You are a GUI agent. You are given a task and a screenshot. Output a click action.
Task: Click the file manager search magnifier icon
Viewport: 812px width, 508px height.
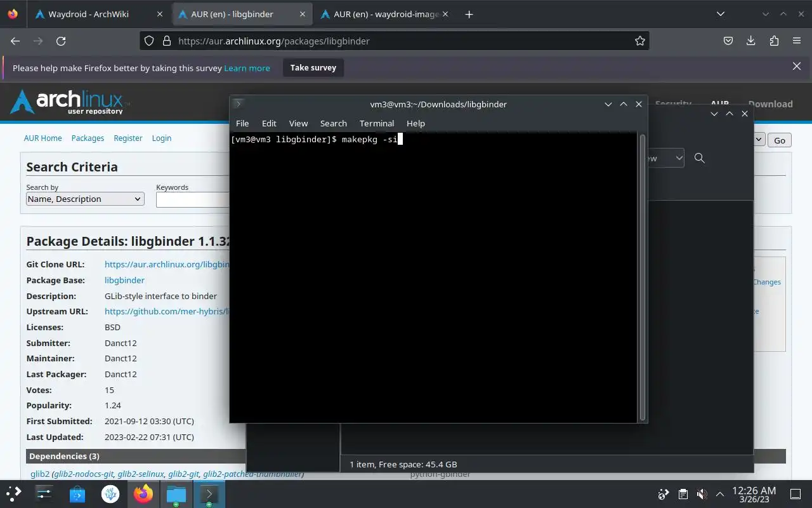[x=700, y=158]
